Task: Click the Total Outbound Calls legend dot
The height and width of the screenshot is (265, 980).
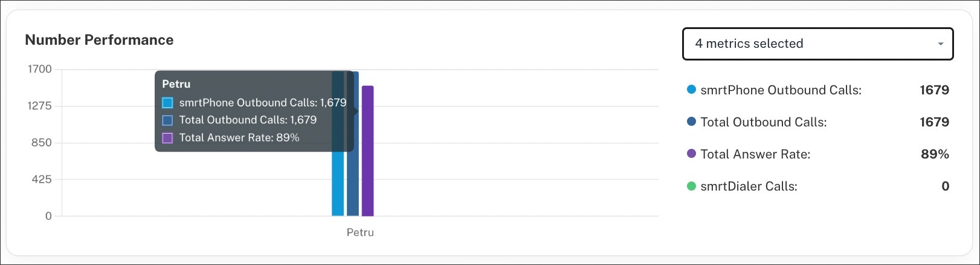Action: 691,122
